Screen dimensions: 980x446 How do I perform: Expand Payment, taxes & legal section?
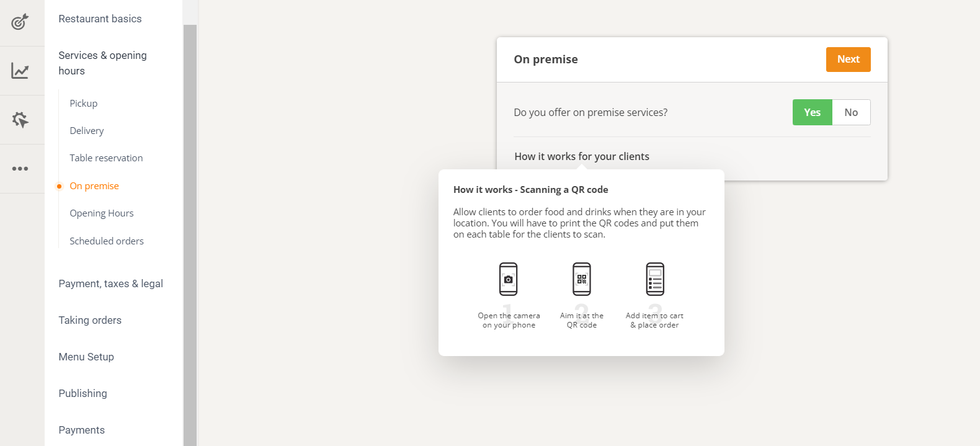(110, 283)
